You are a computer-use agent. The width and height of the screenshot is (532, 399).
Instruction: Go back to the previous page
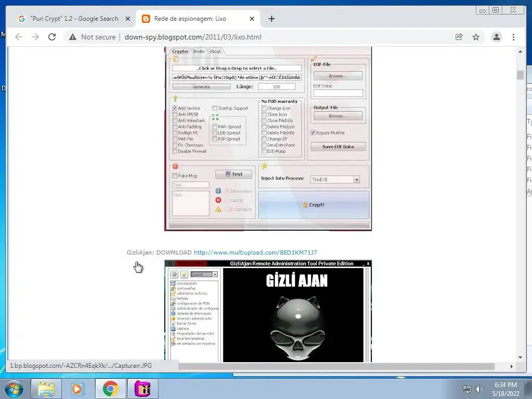[19, 37]
